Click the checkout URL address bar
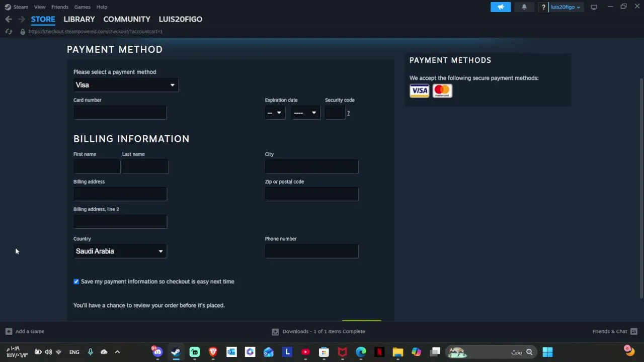The image size is (644, 362). 96,32
